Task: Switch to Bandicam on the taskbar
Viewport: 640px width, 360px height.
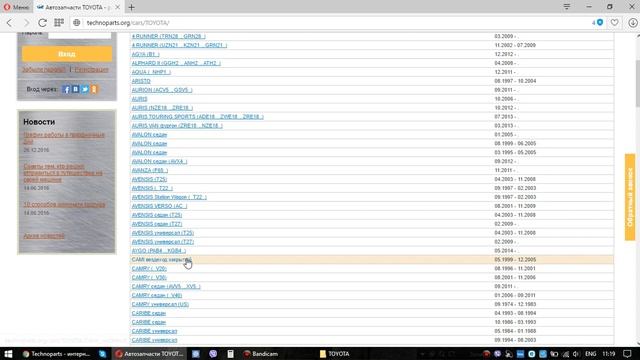Action: [x=260, y=354]
